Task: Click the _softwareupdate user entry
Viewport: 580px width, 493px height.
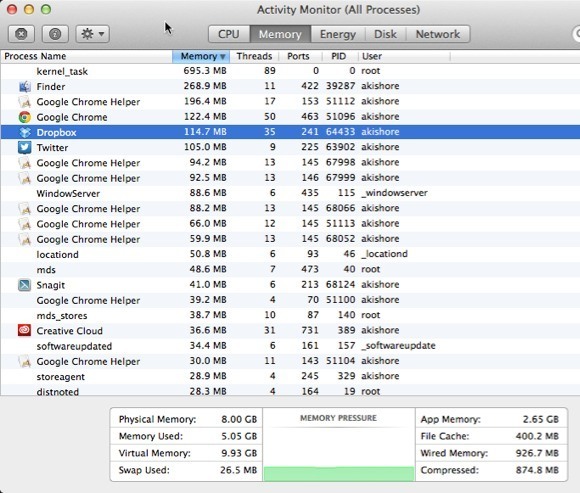Action: [x=398, y=346]
